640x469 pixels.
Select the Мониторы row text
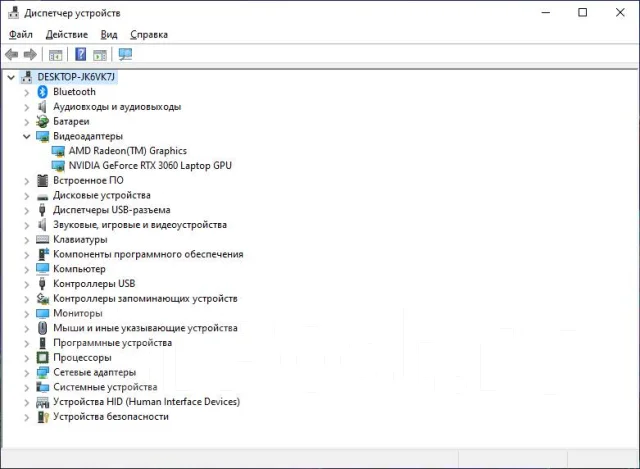coord(78,313)
